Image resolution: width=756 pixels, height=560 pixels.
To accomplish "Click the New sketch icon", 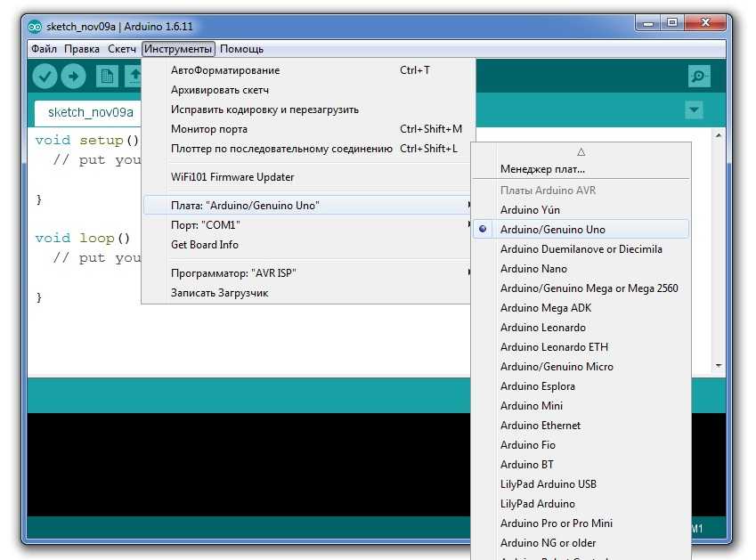I will click(x=107, y=77).
